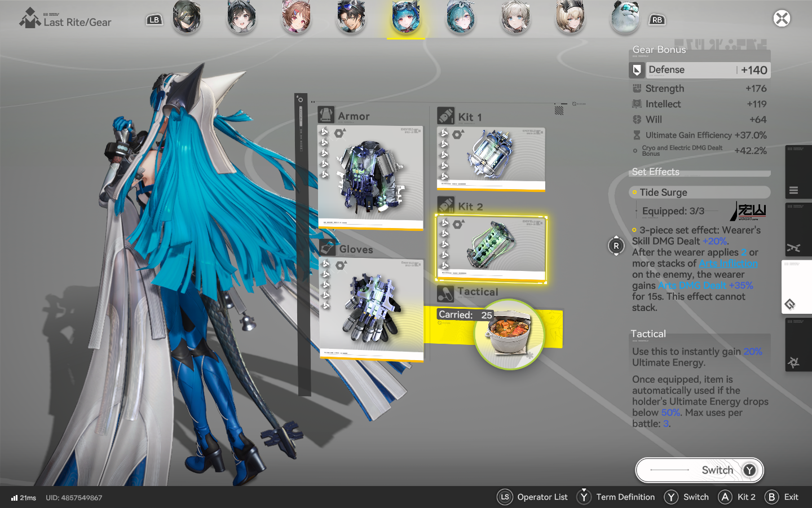Click the Set Effects section heading

656,172
